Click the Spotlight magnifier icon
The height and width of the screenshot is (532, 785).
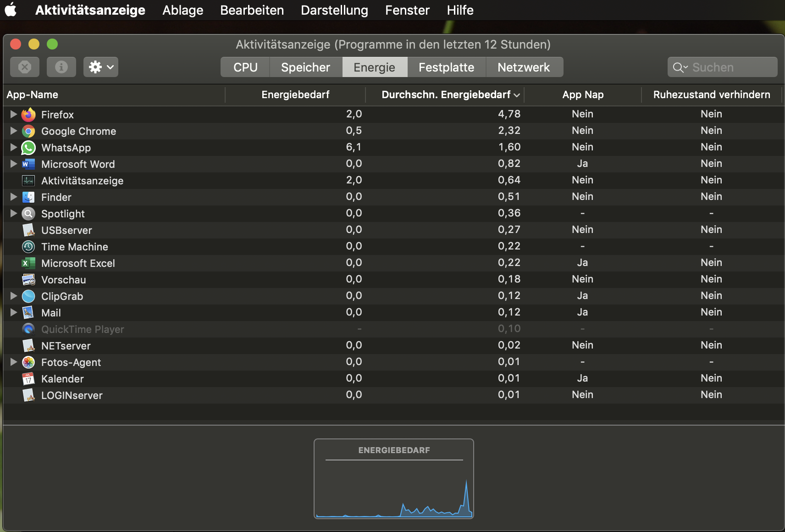tap(28, 214)
